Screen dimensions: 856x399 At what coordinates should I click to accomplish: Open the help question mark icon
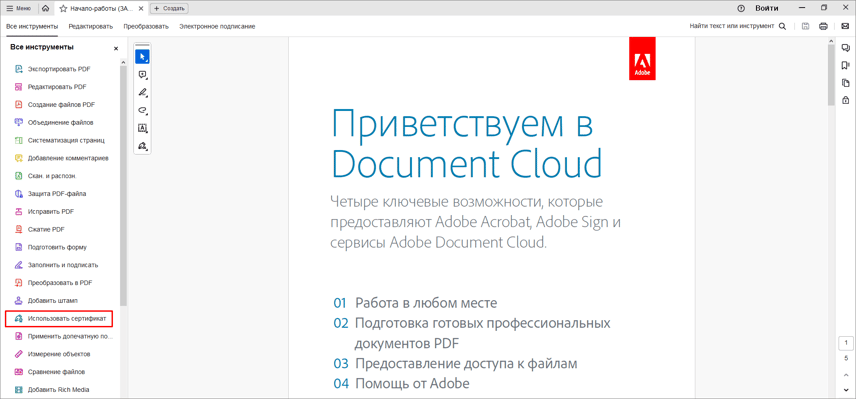(x=741, y=8)
